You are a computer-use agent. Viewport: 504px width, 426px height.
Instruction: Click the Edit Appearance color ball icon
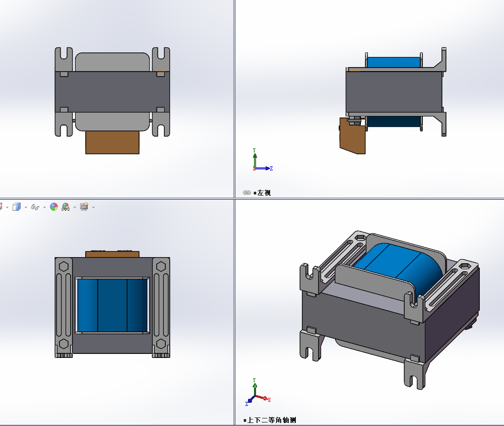(54, 207)
